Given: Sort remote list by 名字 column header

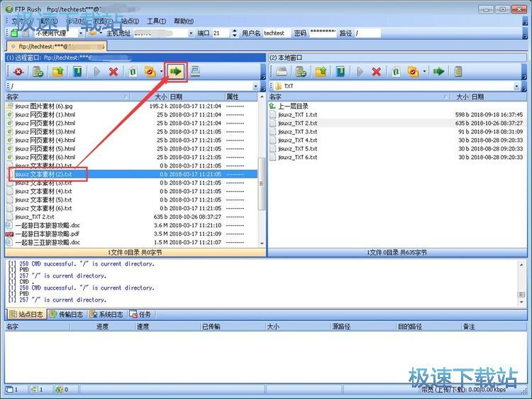Looking at the screenshot, I should (x=68, y=97).
